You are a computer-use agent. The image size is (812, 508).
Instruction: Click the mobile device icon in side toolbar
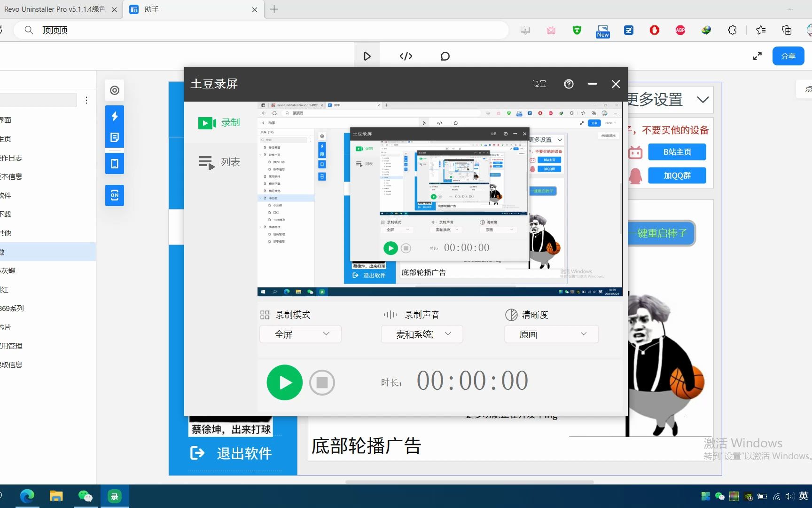point(115,164)
